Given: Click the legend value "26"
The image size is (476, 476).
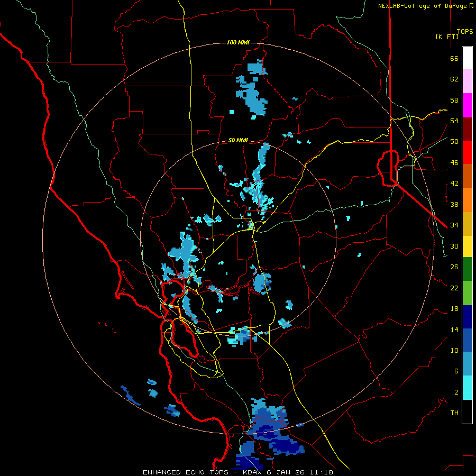Looking at the screenshot, I should pos(454,267).
